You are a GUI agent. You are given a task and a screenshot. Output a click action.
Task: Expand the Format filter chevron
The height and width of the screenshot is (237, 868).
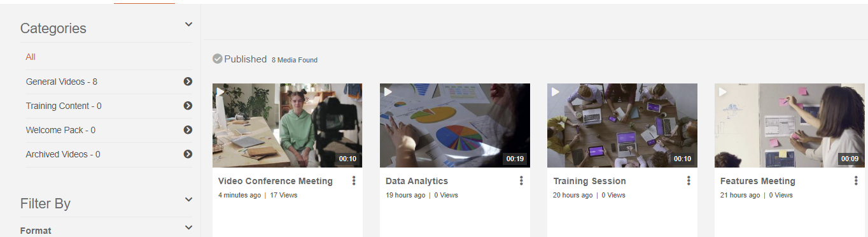pos(188,227)
